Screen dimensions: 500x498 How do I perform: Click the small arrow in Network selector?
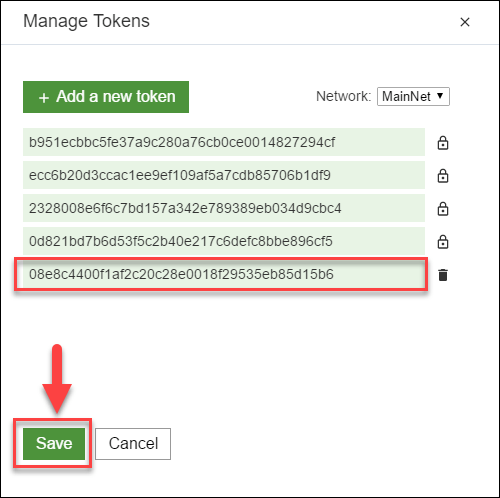pos(440,96)
